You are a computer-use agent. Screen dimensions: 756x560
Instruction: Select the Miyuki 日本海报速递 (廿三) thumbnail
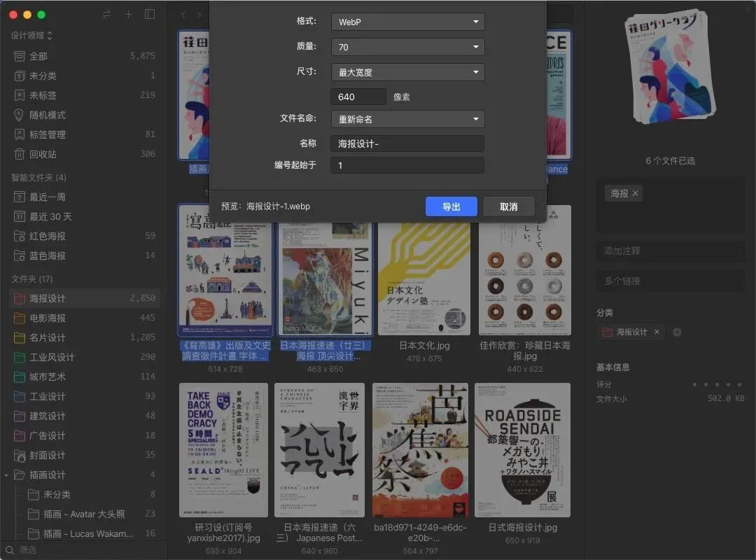click(x=325, y=279)
